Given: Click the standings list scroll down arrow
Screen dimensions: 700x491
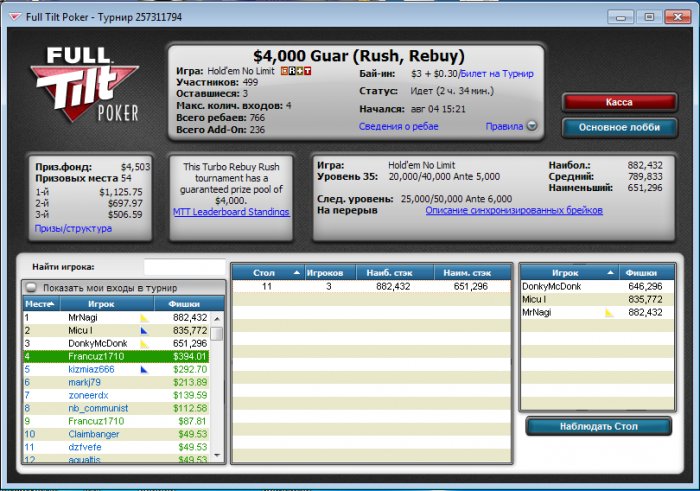Looking at the screenshot, I should point(217,455).
